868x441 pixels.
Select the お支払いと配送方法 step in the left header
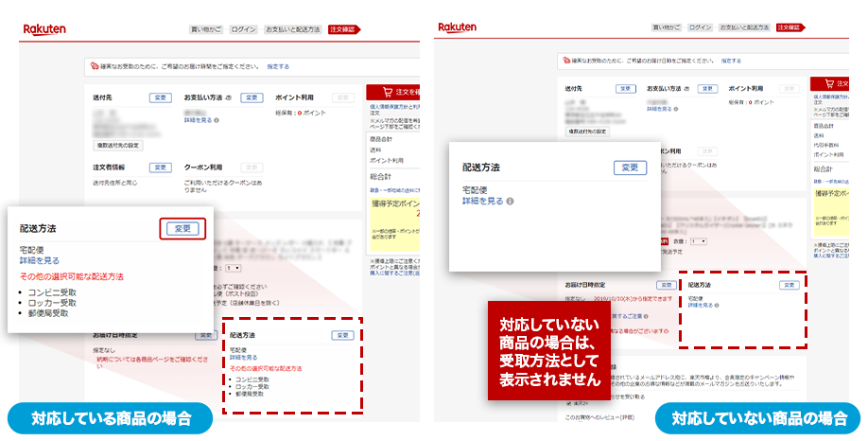[293, 29]
